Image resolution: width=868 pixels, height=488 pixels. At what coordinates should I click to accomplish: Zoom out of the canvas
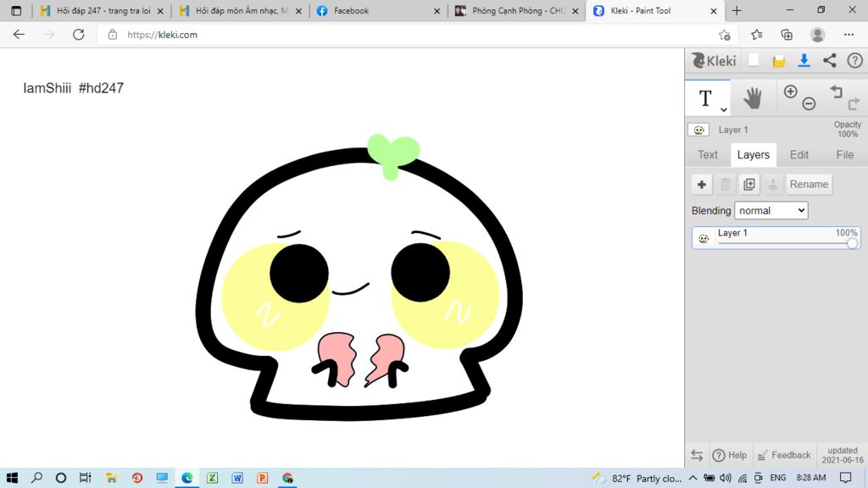click(x=809, y=103)
